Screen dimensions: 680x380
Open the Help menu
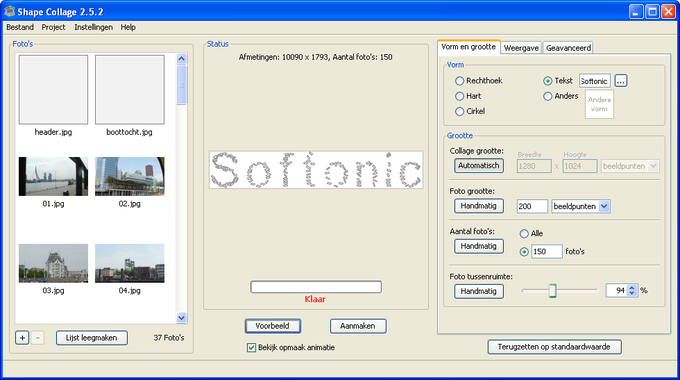click(x=128, y=27)
